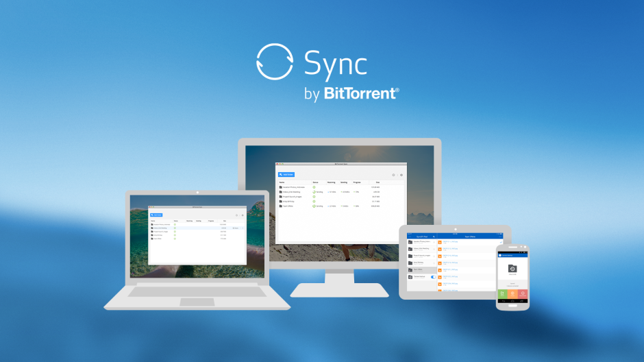Open options menu on highlighted laptop row

[243, 227]
